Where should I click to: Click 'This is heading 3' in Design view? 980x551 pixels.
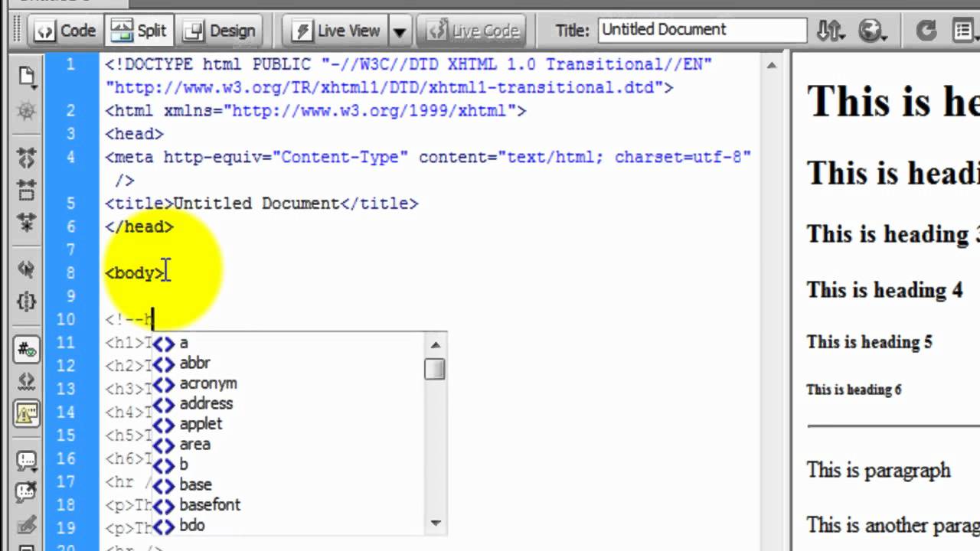[x=893, y=234]
